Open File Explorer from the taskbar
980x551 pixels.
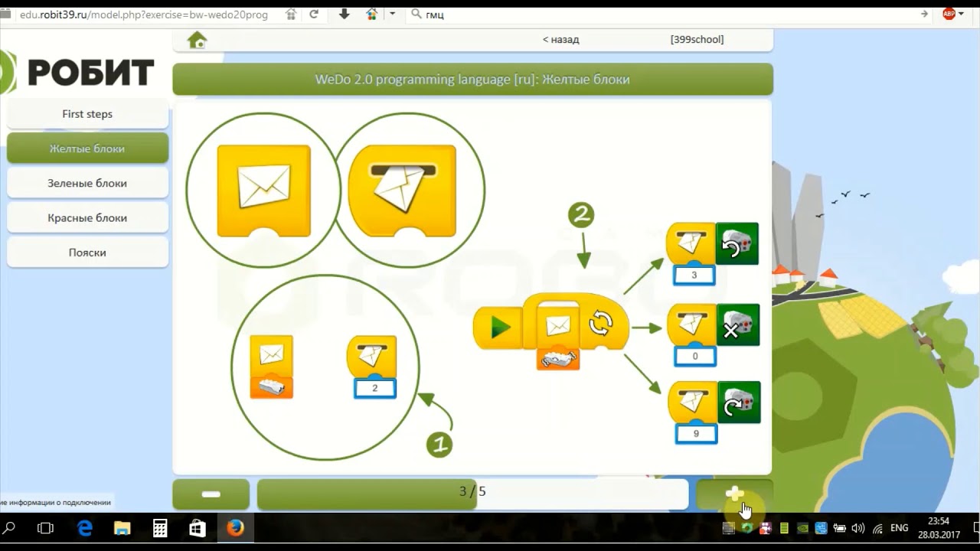tap(122, 528)
